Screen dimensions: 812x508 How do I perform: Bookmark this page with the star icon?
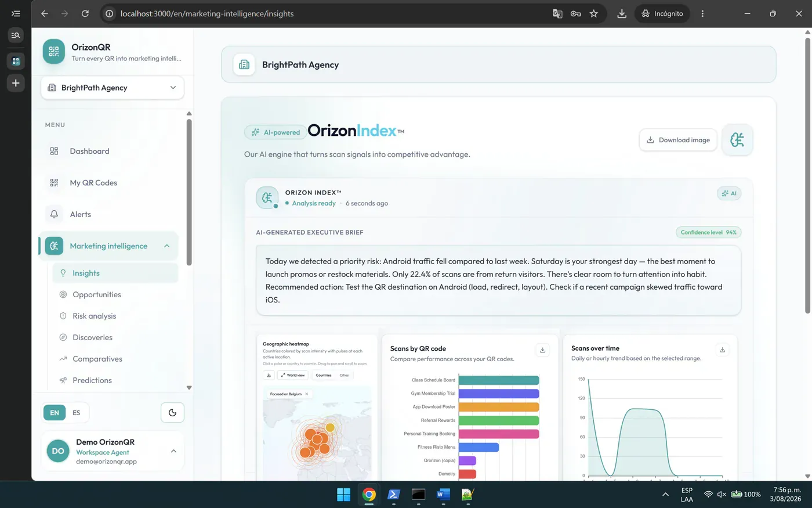(x=594, y=13)
